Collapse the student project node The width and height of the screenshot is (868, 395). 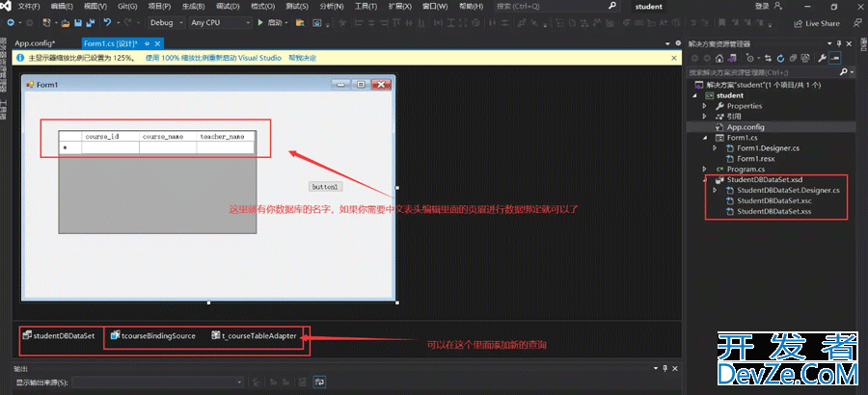pos(694,95)
